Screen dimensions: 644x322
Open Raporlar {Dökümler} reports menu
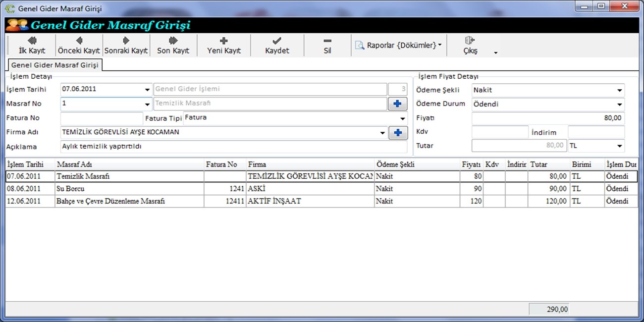[x=399, y=46]
